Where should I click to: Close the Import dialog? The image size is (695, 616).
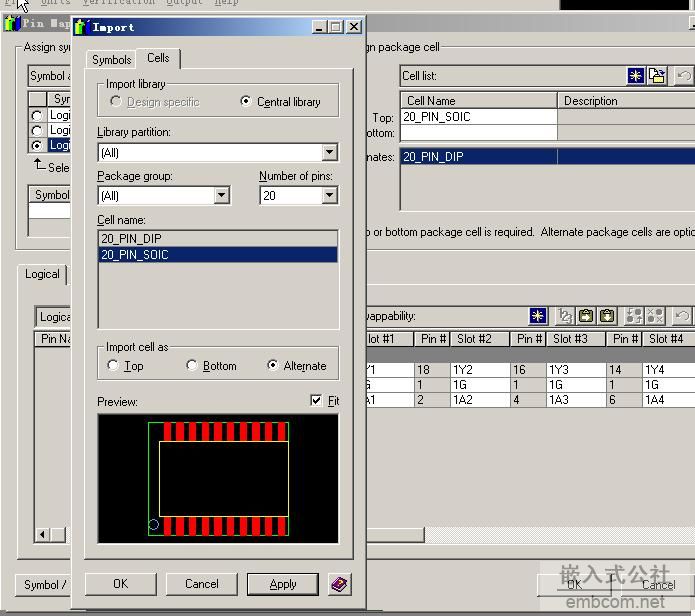354,27
